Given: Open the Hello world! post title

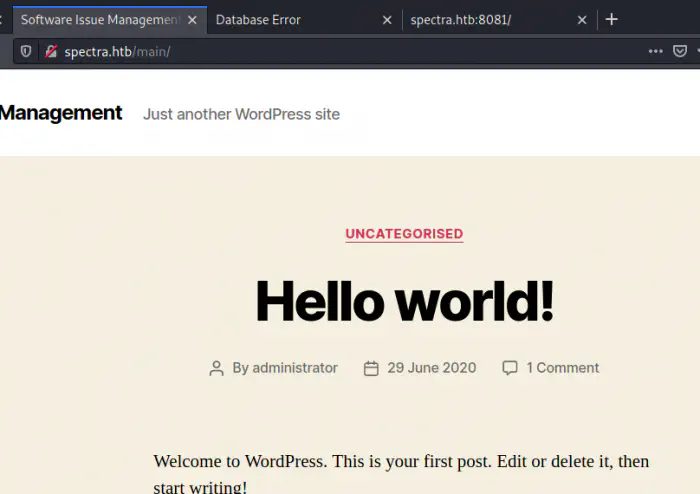Looking at the screenshot, I should (x=404, y=301).
